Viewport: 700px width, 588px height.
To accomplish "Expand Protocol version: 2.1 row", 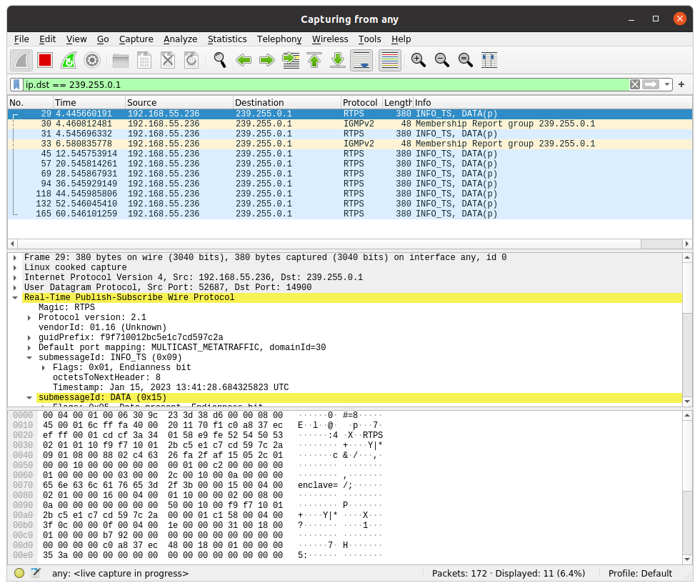I will (x=29, y=318).
